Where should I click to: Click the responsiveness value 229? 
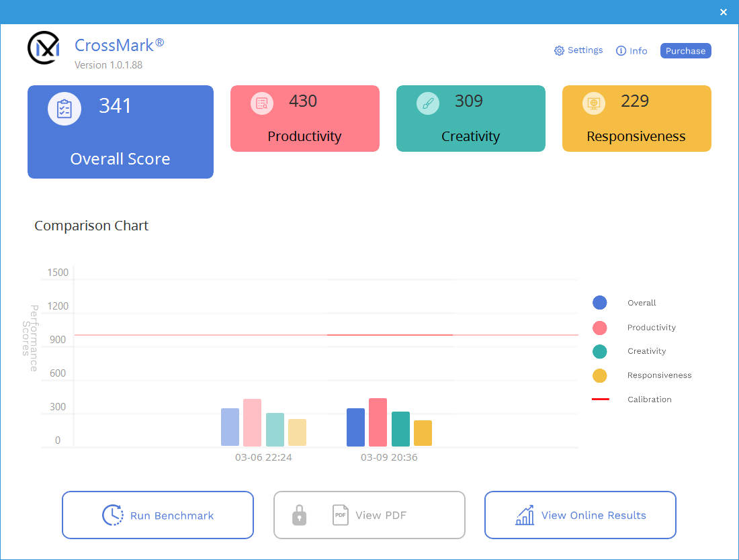(x=635, y=101)
